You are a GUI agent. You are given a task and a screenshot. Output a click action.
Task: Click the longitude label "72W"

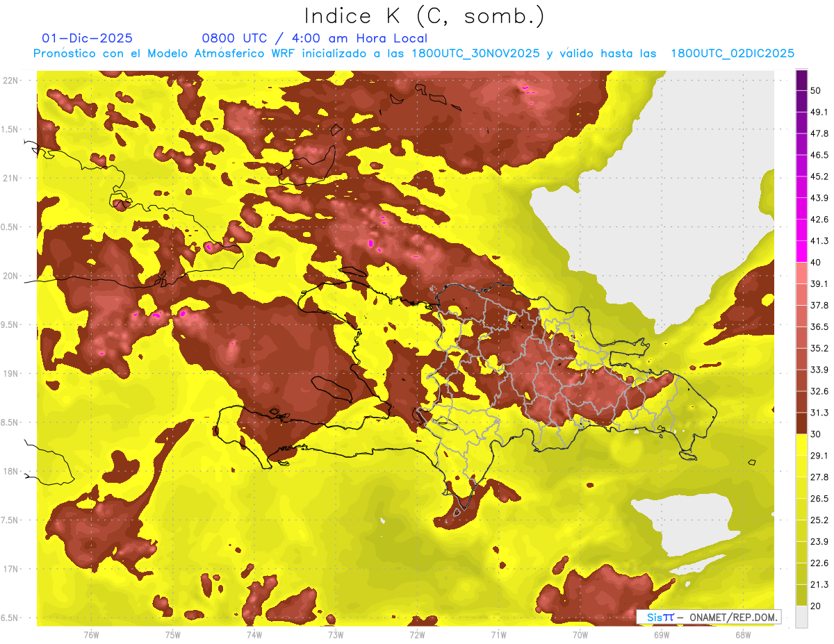pyautogui.click(x=417, y=634)
